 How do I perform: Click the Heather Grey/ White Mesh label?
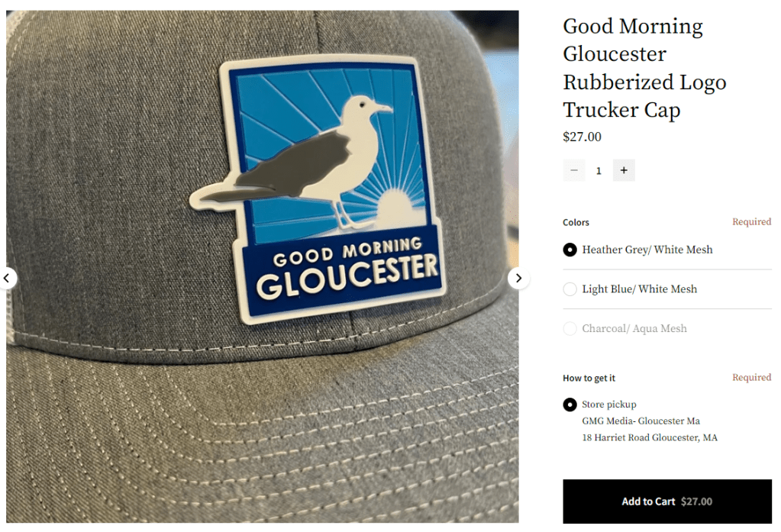[647, 250]
